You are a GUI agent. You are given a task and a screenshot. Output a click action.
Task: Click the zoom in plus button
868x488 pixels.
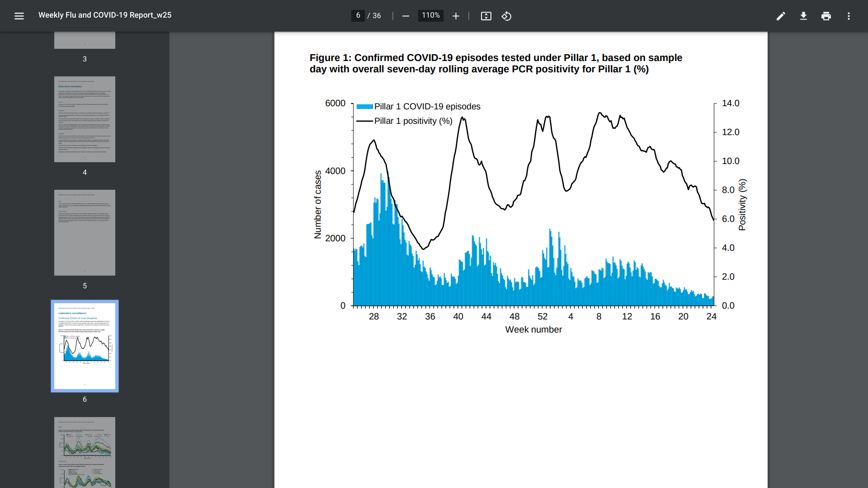(456, 16)
